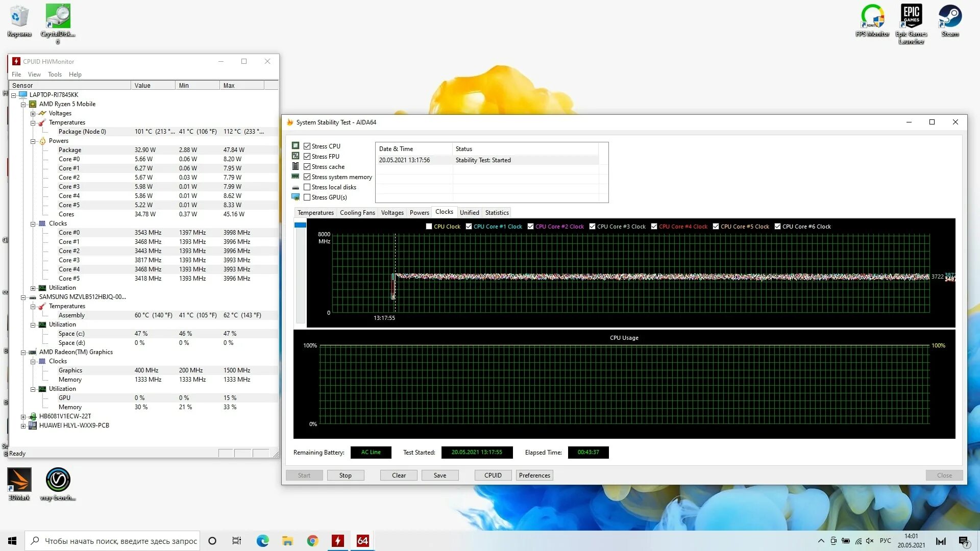Open the CPUID button in AIDA64
This screenshot has height=551, width=980.
(493, 475)
